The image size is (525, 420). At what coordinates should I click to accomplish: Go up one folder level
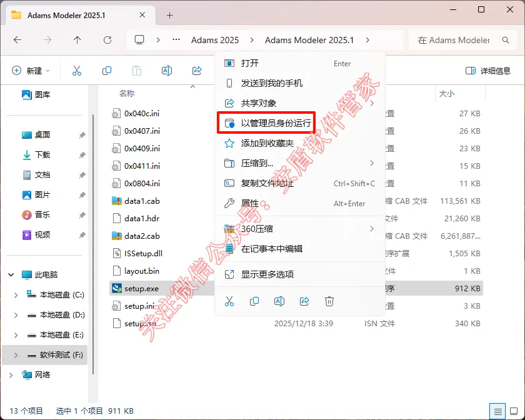coord(77,40)
